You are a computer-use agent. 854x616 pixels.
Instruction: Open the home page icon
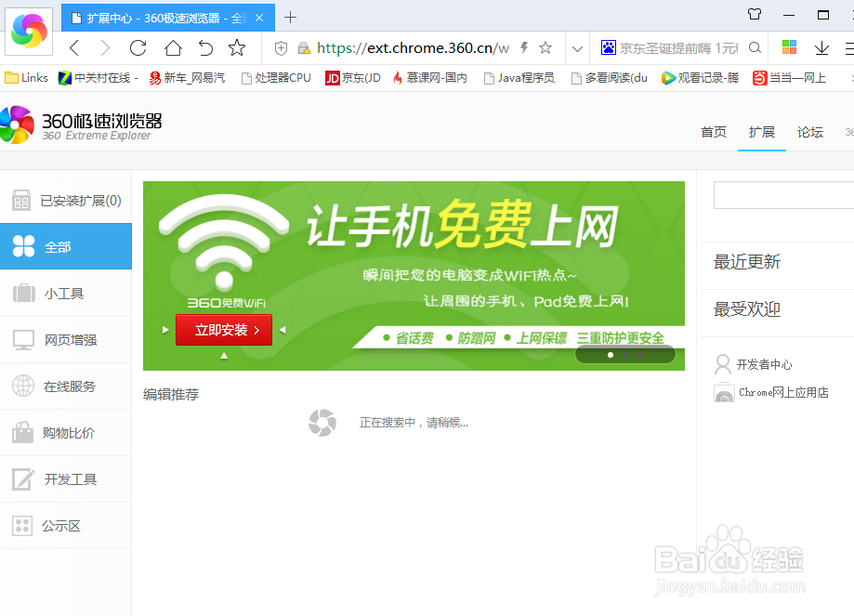click(173, 48)
